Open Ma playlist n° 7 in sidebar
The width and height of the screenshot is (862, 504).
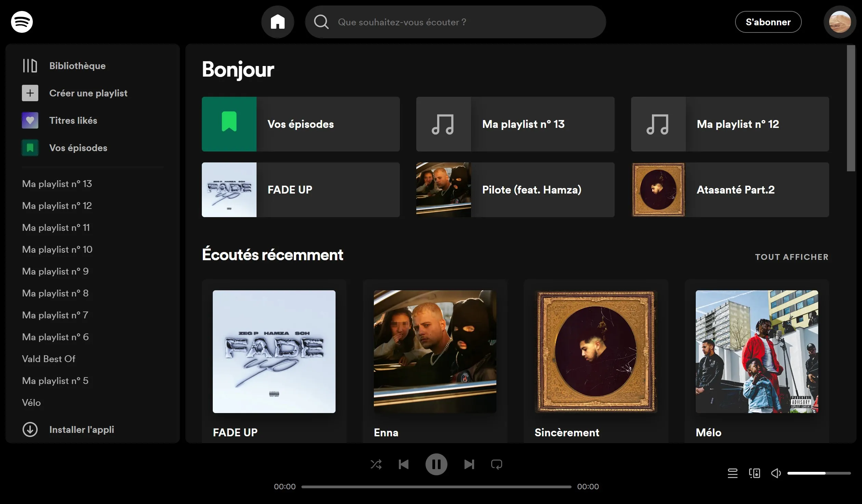[55, 315]
